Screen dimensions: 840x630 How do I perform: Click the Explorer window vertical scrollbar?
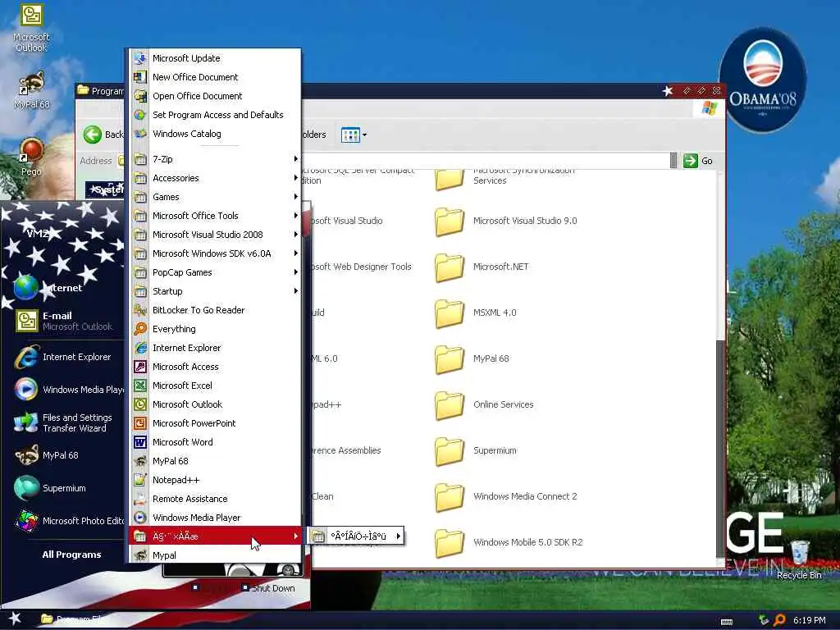click(720, 449)
